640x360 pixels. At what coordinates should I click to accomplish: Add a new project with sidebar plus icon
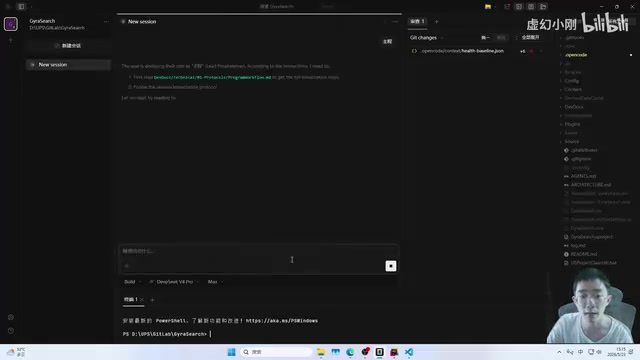(x=11, y=40)
